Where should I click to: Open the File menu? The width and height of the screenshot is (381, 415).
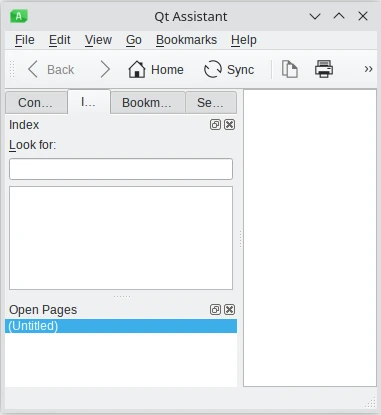pyautogui.click(x=25, y=40)
